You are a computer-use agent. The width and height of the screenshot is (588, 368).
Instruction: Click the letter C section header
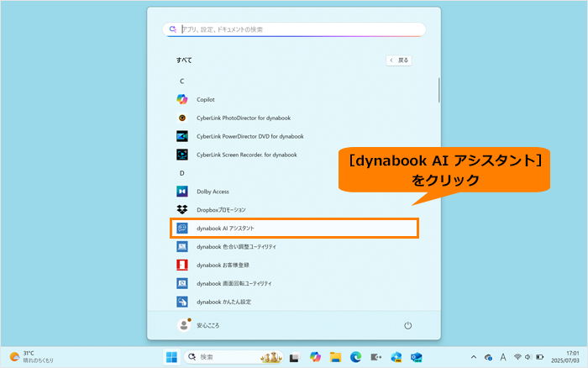tap(182, 81)
